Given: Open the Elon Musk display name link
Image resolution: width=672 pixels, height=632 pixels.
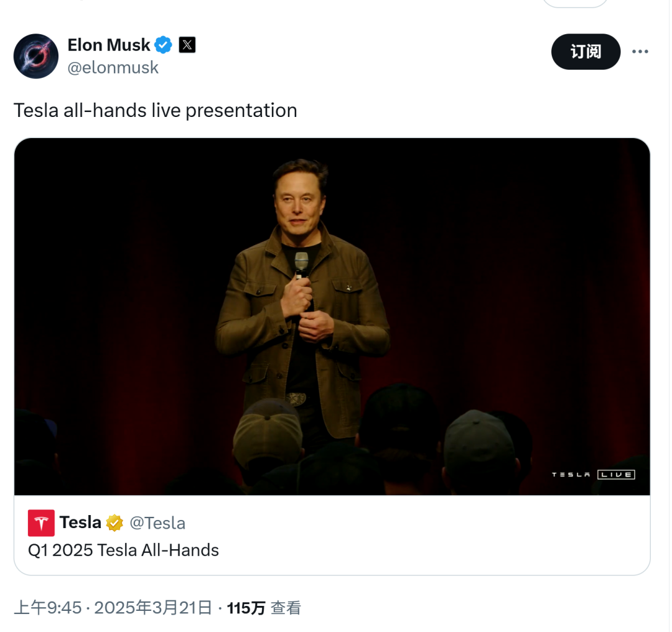Looking at the screenshot, I should coord(109,45).
